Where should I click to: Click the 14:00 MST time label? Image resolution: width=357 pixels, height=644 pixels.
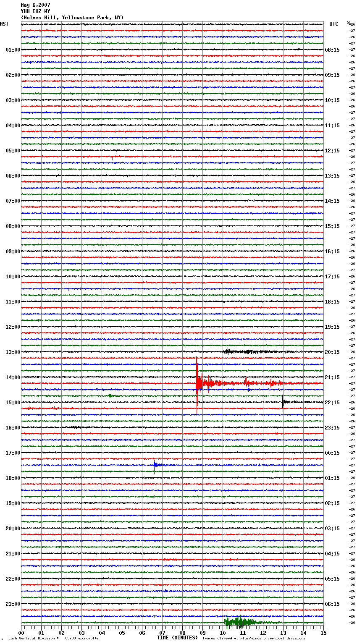point(13,377)
